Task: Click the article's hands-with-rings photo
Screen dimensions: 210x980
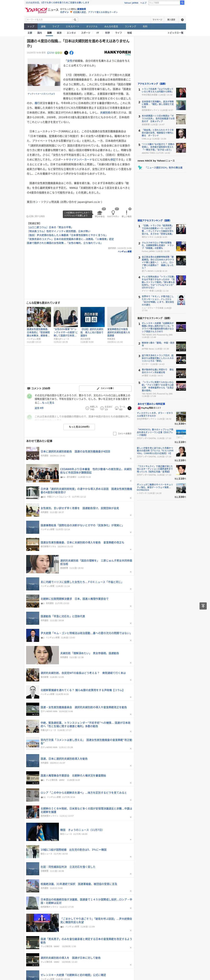Action: (44, 75)
